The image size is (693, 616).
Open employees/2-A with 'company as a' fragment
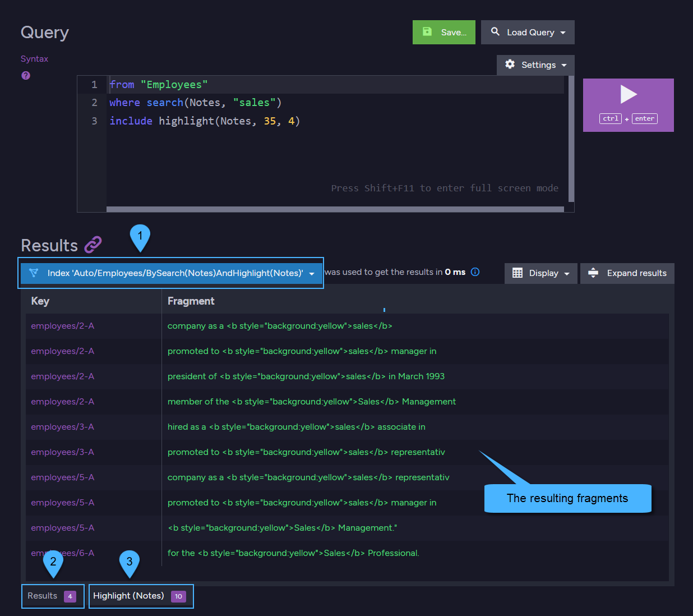pyautogui.click(x=62, y=326)
